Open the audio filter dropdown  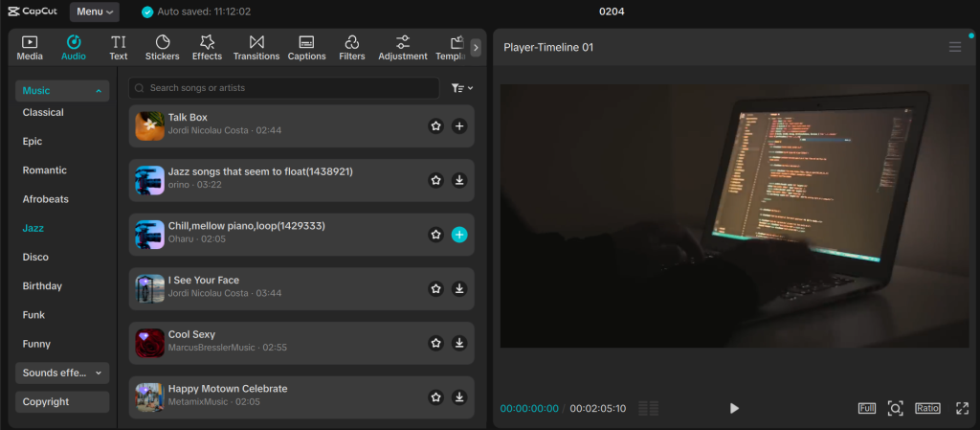click(x=462, y=88)
